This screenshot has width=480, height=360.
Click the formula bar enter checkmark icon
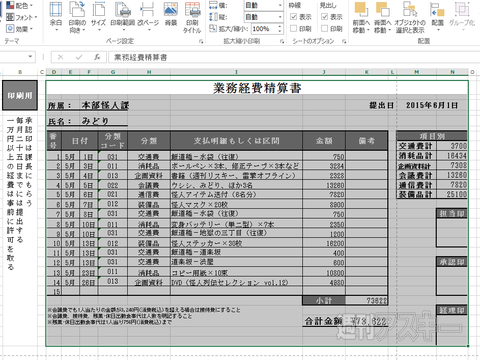click(x=79, y=57)
